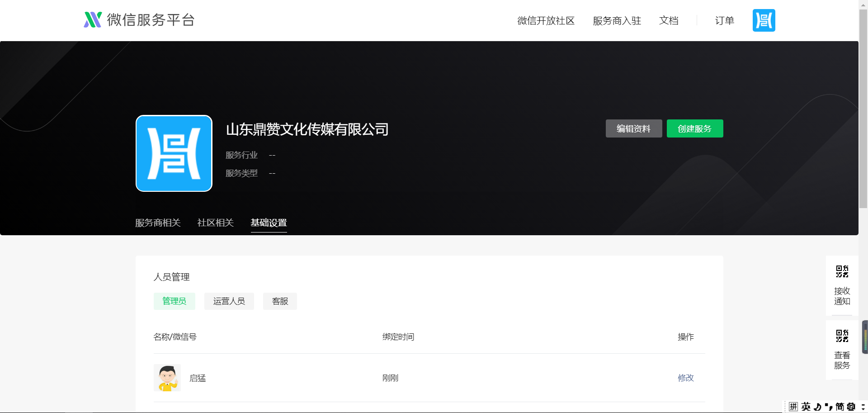868x413 pixels.
Task: Select the 运营人员 personnel tab
Action: click(x=229, y=301)
